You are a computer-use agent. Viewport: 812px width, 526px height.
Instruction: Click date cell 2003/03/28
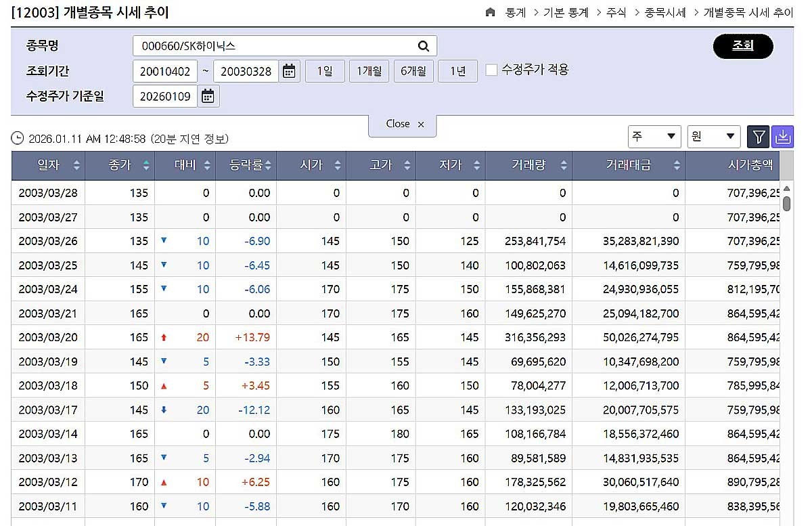pyautogui.click(x=48, y=193)
